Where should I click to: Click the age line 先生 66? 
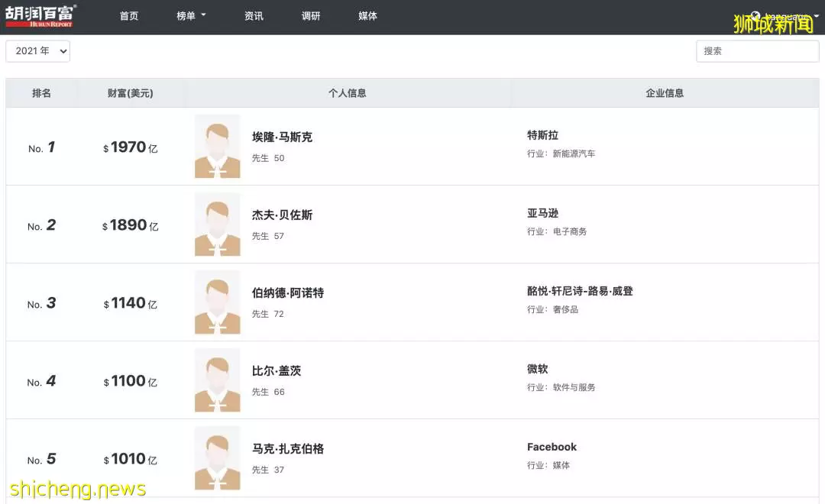268,392
